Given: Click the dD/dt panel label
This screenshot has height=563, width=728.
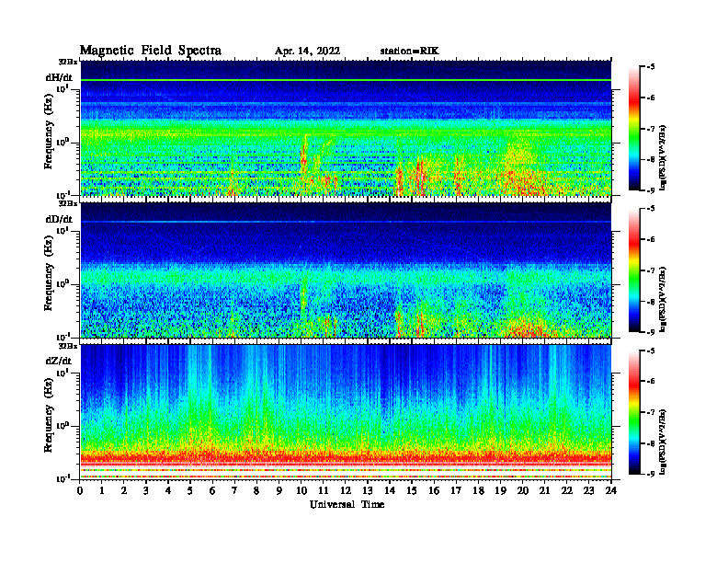Looking at the screenshot, I should pos(59,219).
